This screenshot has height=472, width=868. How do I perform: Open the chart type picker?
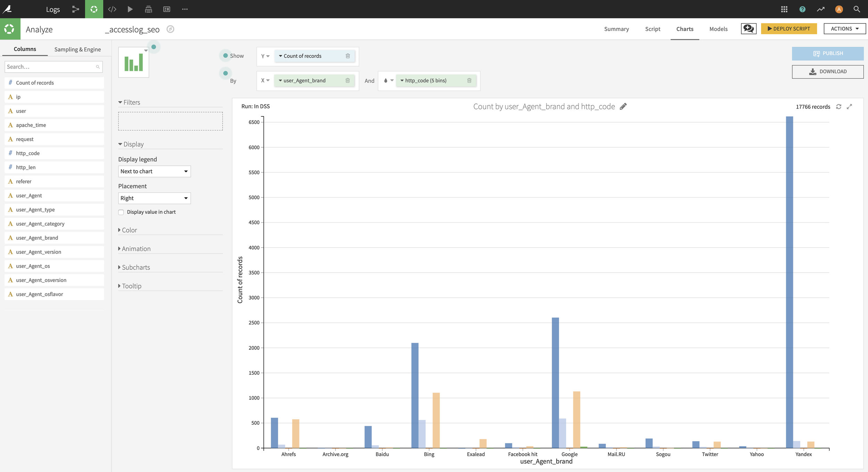pos(134,62)
